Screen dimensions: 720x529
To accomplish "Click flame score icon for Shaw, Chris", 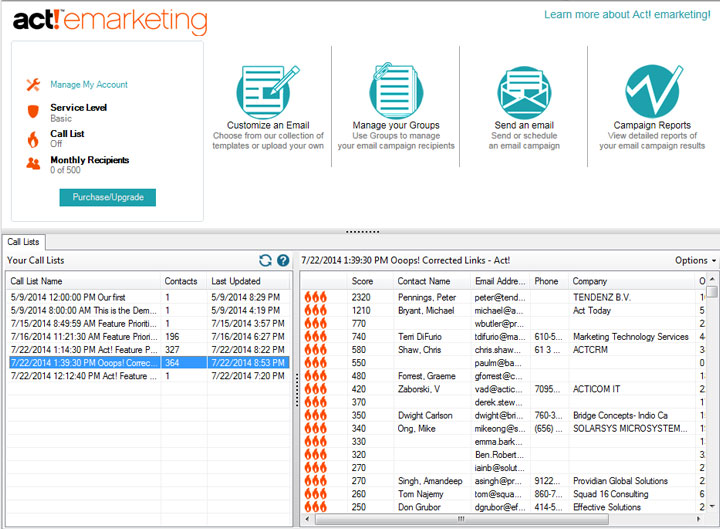I will pyautogui.click(x=315, y=349).
